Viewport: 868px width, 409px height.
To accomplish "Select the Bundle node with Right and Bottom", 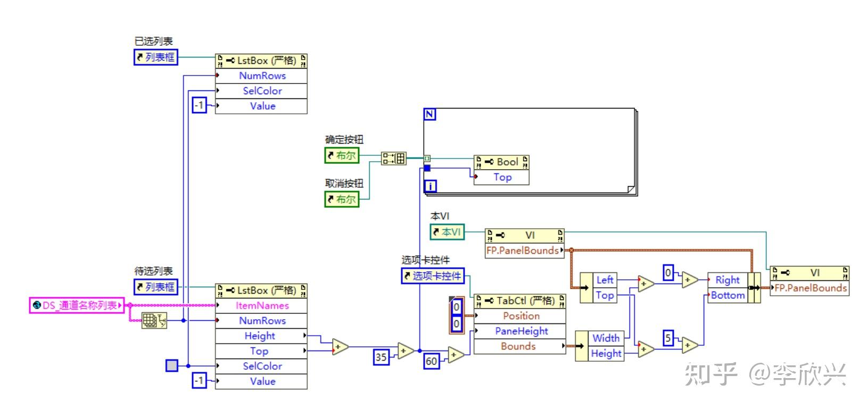I will click(734, 288).
